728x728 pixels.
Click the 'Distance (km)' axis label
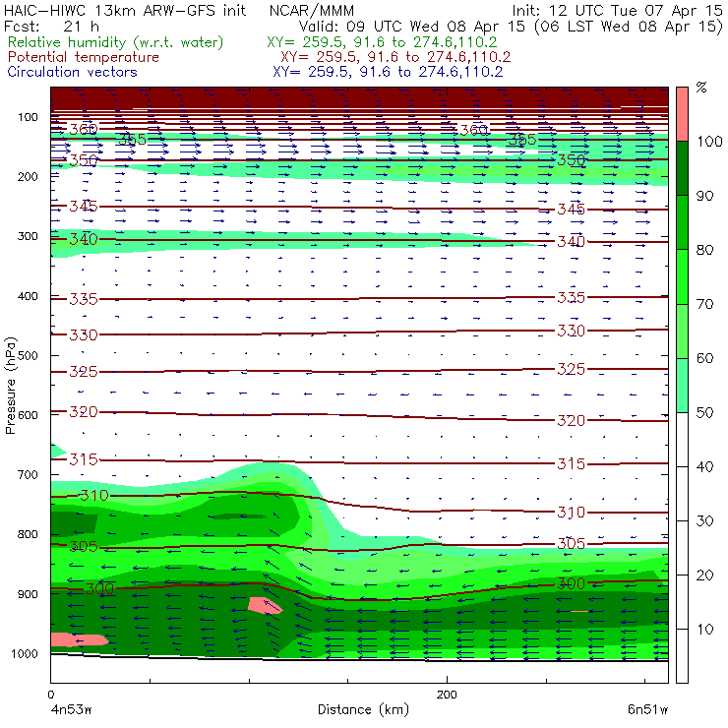click(363, 709)
